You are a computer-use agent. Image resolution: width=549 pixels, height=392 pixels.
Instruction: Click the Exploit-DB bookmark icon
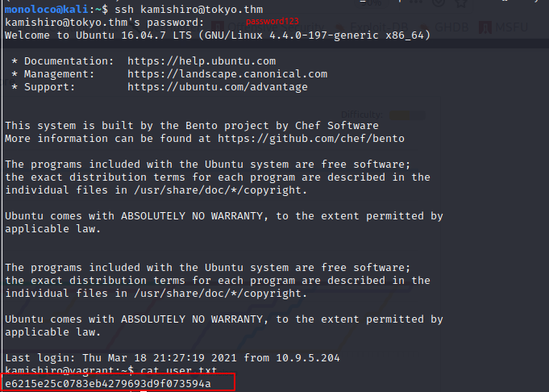point(339,27)
